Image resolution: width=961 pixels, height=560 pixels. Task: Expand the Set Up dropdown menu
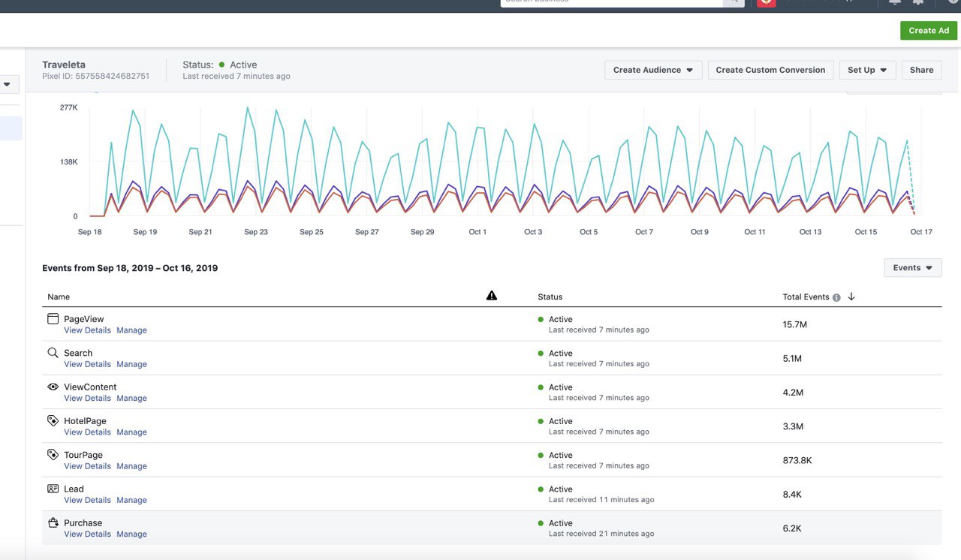[x=867, y=70]
